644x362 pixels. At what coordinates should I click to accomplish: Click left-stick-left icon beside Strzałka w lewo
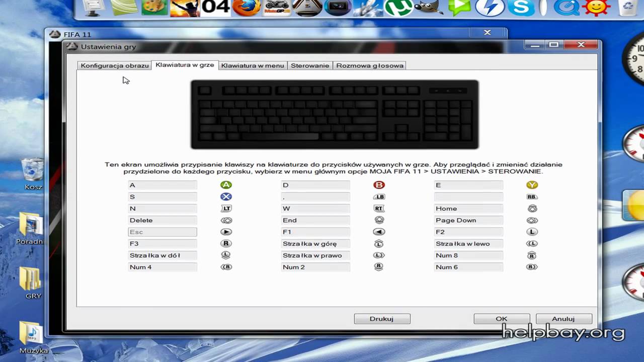point(532,243)
